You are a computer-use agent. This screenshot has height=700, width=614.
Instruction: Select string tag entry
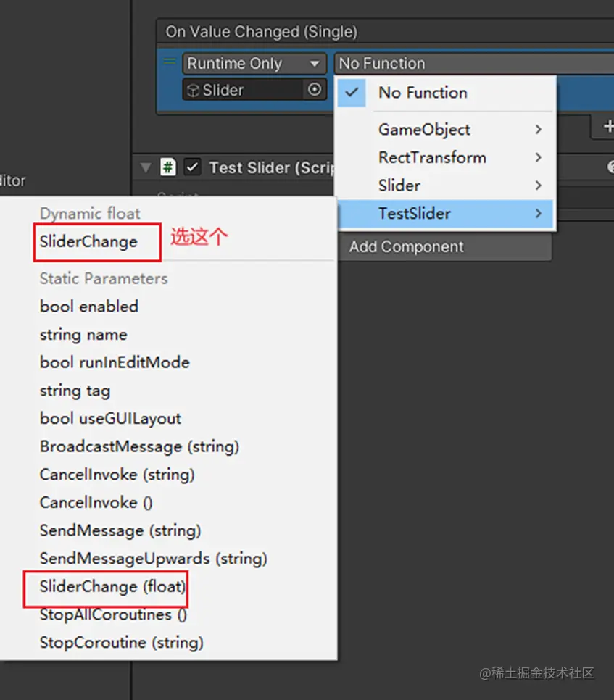(75, 391)
